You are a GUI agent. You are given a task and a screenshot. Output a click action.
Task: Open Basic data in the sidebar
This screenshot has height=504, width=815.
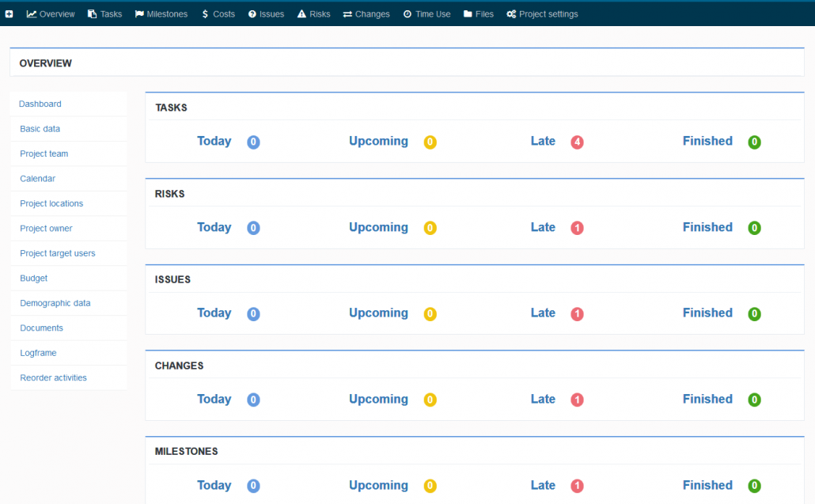[40, 129]
